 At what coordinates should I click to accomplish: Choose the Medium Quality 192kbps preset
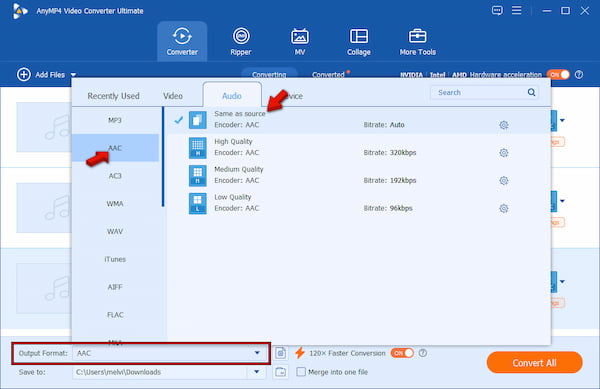[x=359, y=176]
